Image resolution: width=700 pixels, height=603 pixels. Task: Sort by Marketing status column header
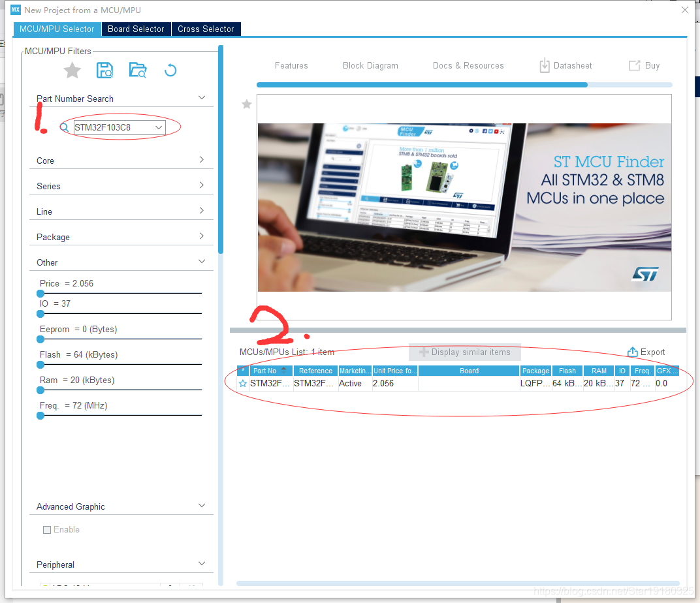point(355,371)
